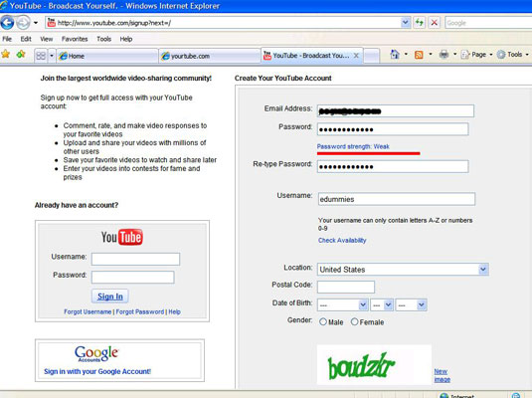This screenshot has height=398, width=532.
Task: Click the Forgot Password link
Action: (140, 311)
